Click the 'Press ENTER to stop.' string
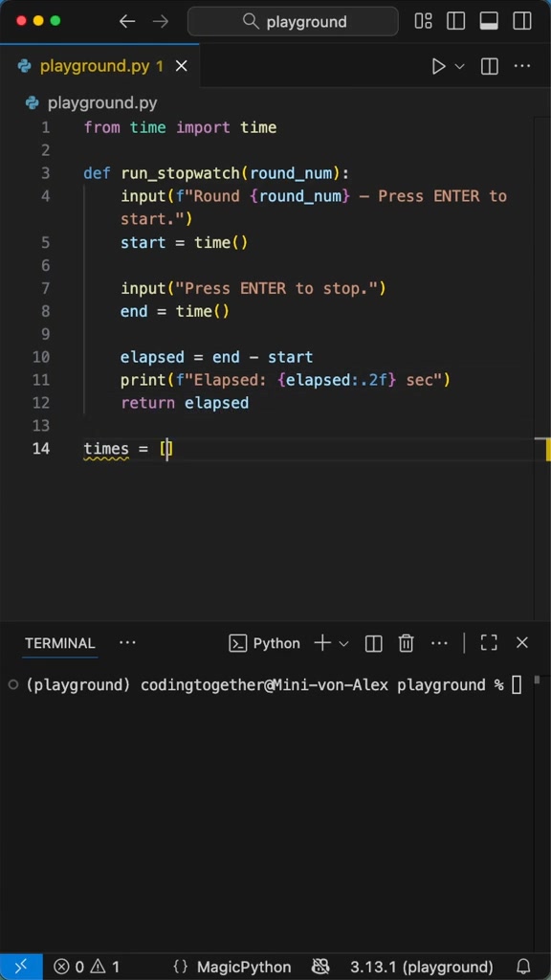Screen dimensions: 551x980 point(276,288)
